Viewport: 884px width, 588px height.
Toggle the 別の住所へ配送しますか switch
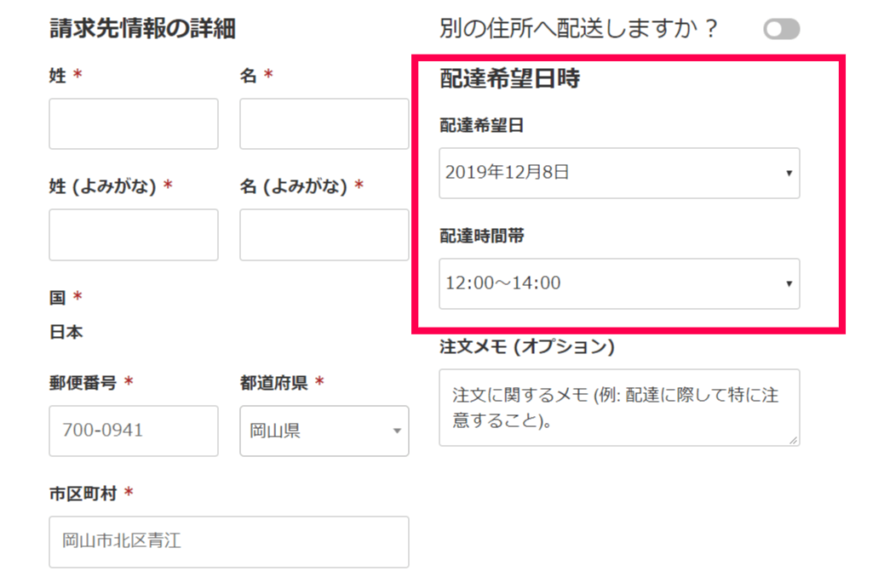[x=781, y=30]
